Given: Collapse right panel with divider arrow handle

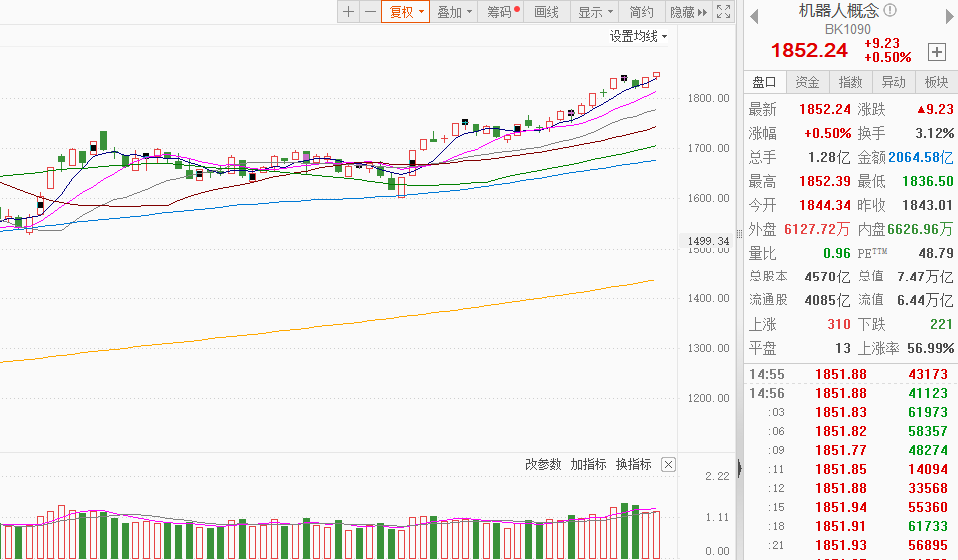Looking at the screenshot, I should click(x=739, y=468).
